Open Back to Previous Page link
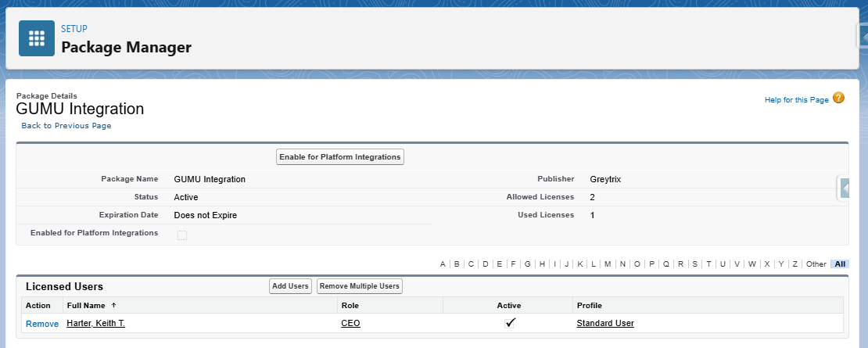868x348 pixels. coord(66,126)
